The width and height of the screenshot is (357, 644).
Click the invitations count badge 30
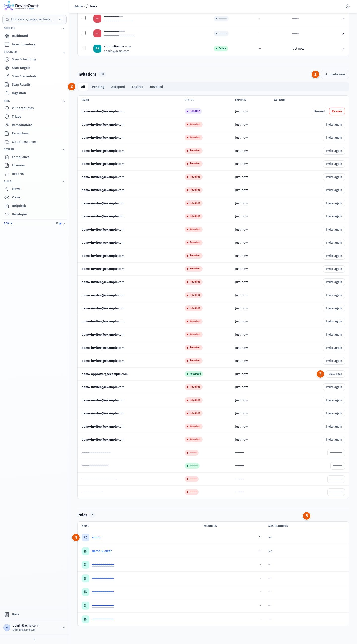pos(102,74)
